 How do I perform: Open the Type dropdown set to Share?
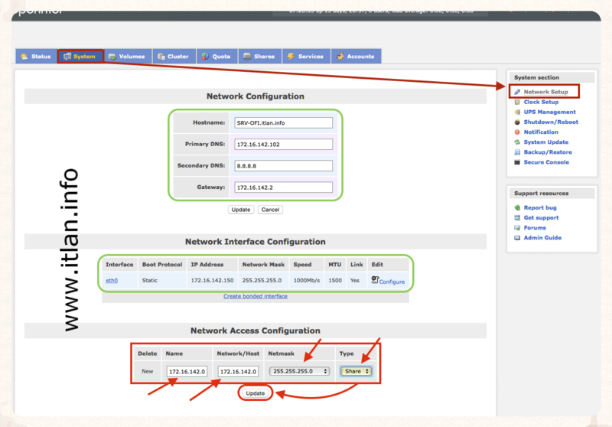356,371
